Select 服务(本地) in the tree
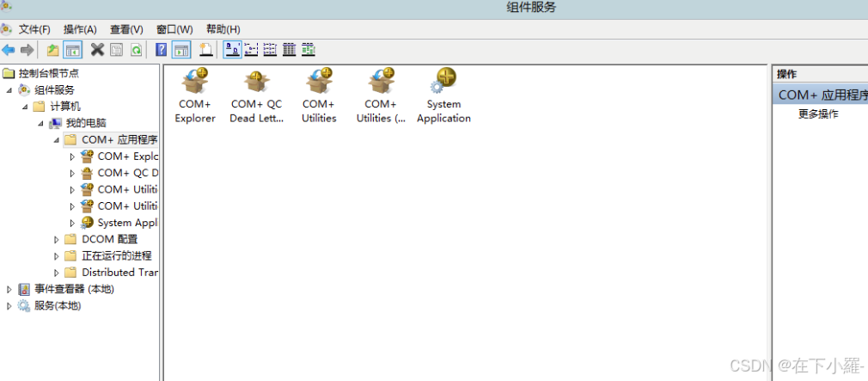The width and height of the screenshot is (868, 381). [58, 305]
